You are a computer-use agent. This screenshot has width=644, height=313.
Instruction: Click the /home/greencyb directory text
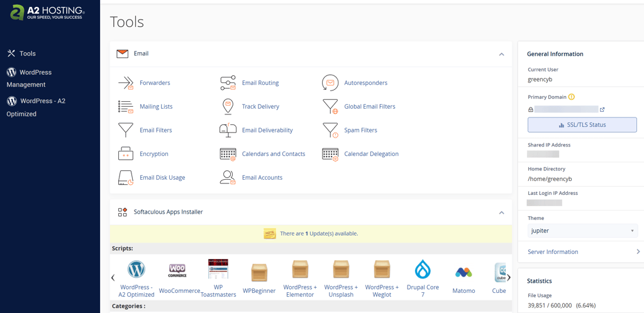550,179
